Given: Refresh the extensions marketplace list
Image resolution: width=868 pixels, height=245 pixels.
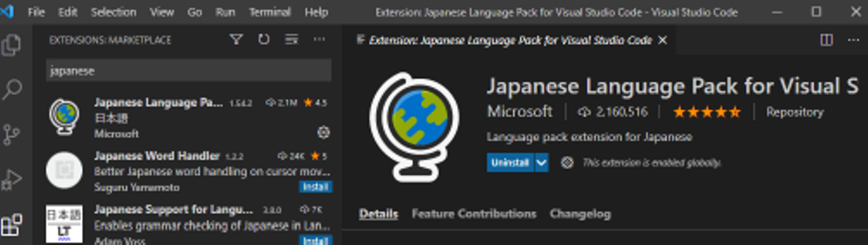Looking at the screenshot, I should [x=263, y=40].
